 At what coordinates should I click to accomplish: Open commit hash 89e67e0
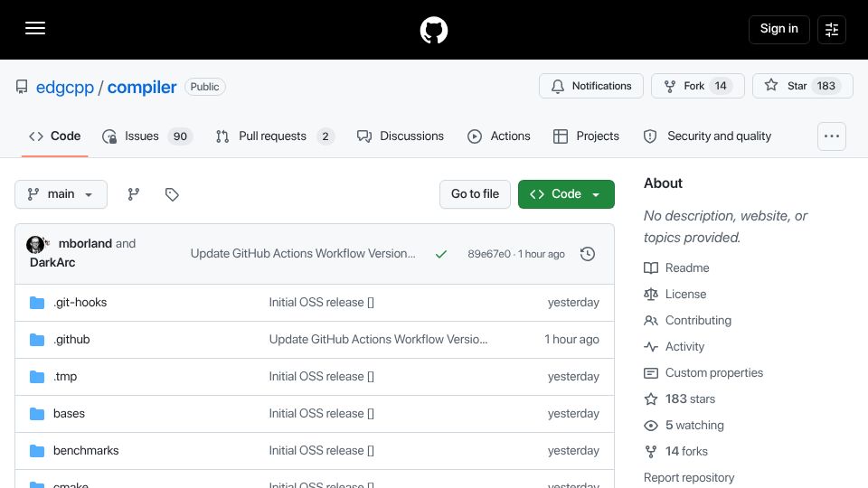489,254
